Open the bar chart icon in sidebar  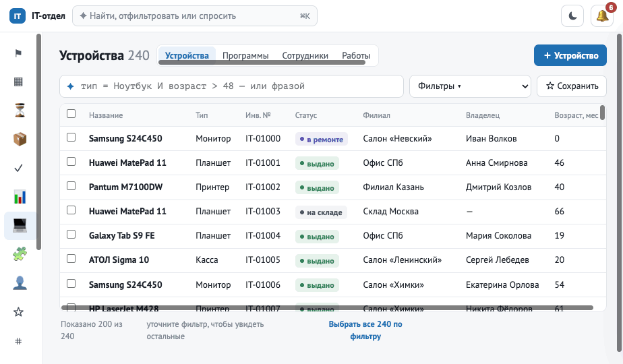tap(20, 197)
